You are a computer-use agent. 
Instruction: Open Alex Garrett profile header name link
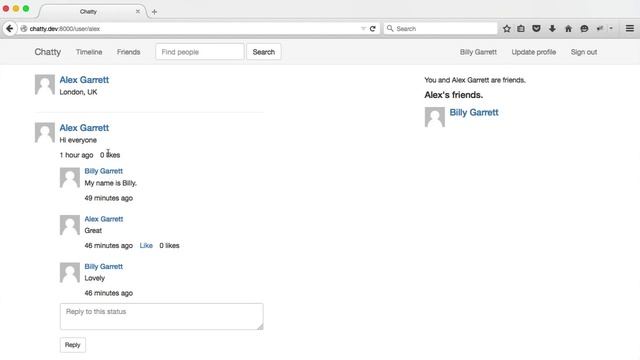[x=84, y=80]
